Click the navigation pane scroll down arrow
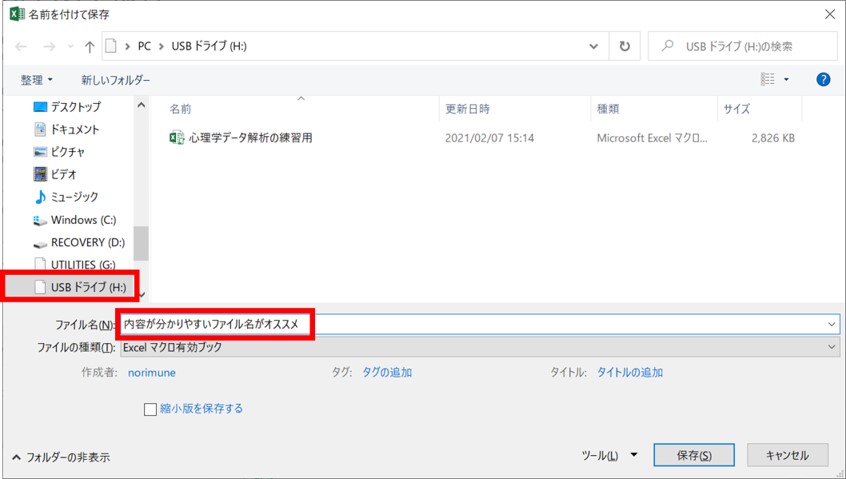The image size is (846, 479). (142, 295)
